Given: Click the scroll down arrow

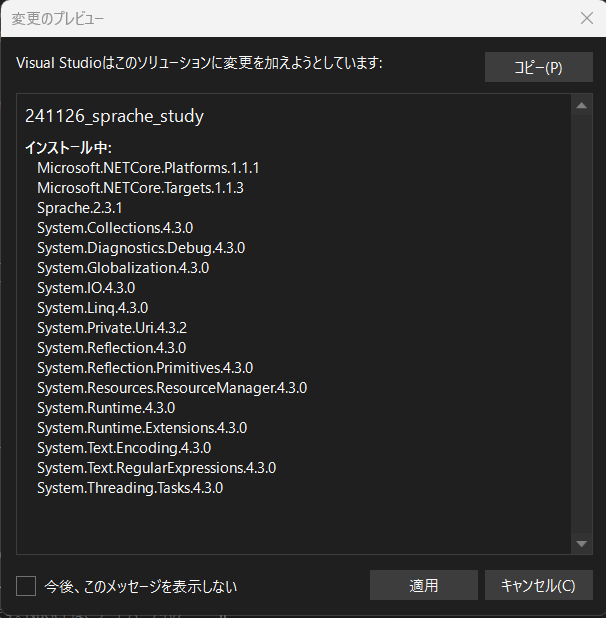Looking at the screenshot, I should pyautogui.click(x=582, y=544).
